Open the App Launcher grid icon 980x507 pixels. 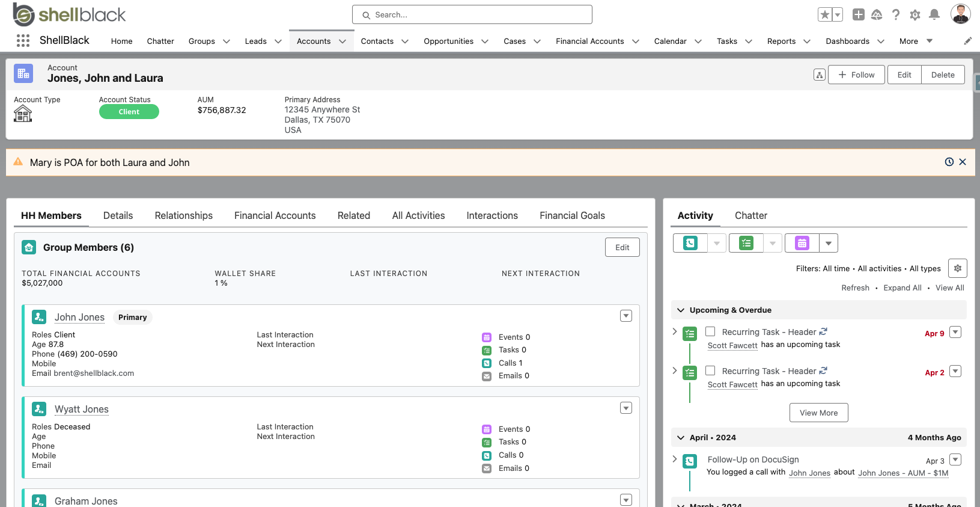23,41
